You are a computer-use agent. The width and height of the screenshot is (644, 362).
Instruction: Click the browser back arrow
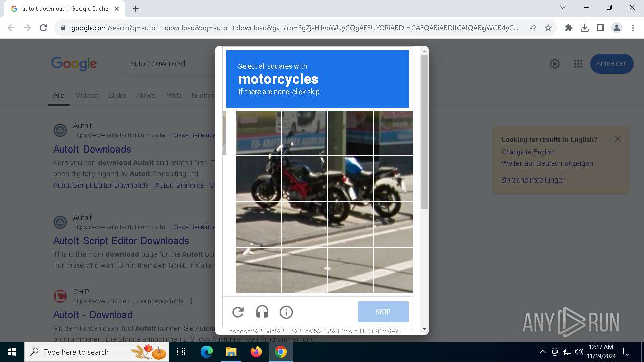pyautogui.click(x=11, y=28)
